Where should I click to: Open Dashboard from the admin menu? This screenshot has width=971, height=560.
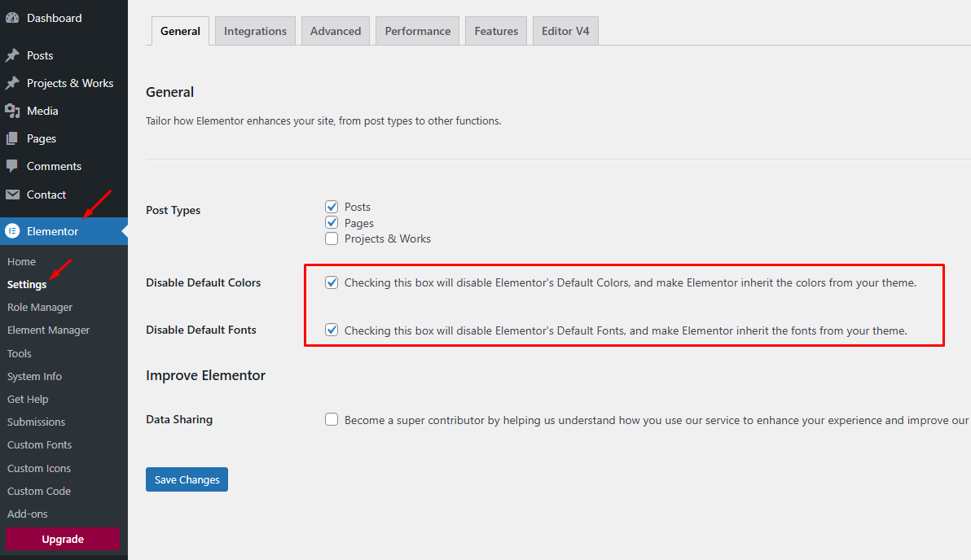[64, 18]
